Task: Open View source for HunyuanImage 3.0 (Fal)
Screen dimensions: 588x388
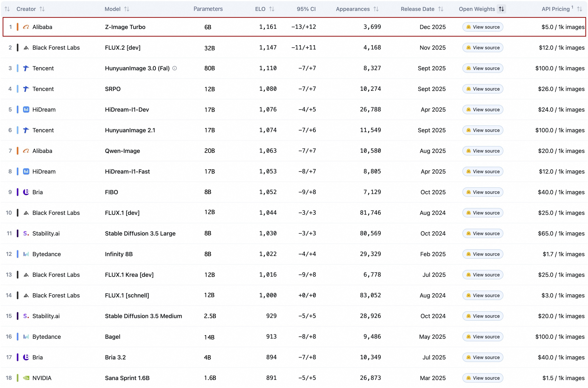Action: coord(483,68)
